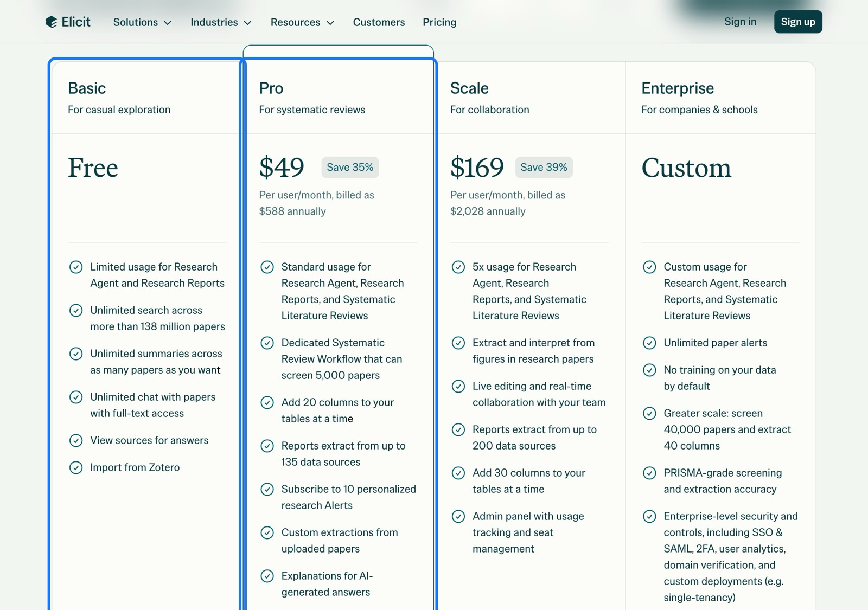Select the Scale plan heading
Viewport: 868px width, 610px height.
[x=469, y=88]
